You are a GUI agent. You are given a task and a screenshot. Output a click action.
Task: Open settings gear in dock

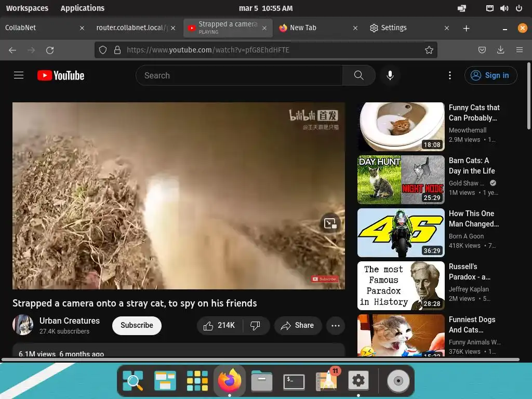coord(358,380)
